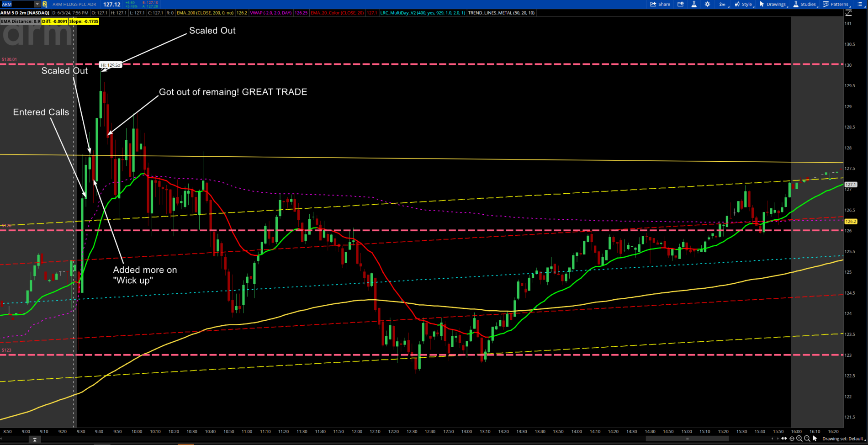Screen dimensions: 868x445
Task: Expand the symbol selector dropdown arrow
Action: pos(37,4)
